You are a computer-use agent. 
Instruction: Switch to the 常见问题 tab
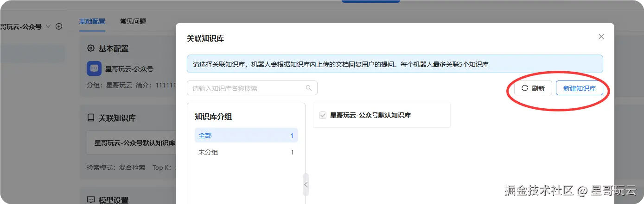tap(133, 21)
